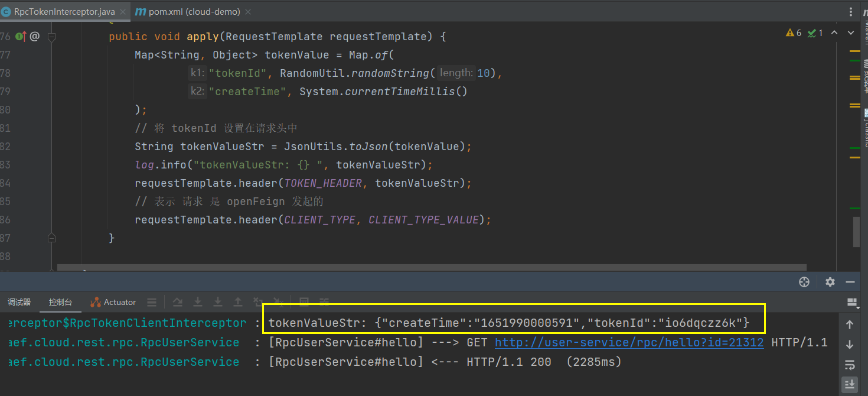Click the overriding method gutter icon on line 76

(x=21, y=36)
